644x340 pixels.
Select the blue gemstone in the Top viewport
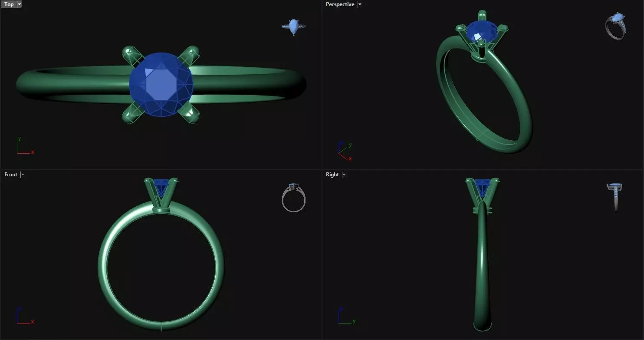click(x=161, y=85)
